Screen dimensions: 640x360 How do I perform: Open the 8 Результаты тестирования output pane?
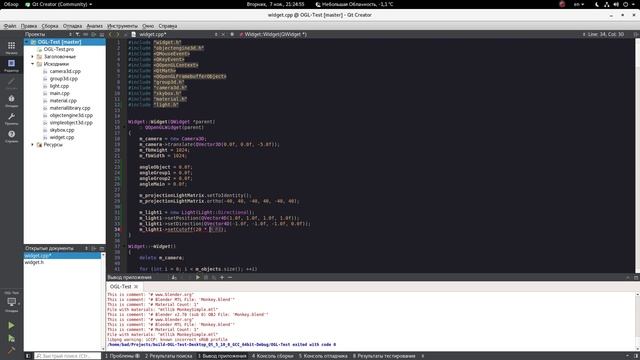pyautogui.click(x=384, y=356)
